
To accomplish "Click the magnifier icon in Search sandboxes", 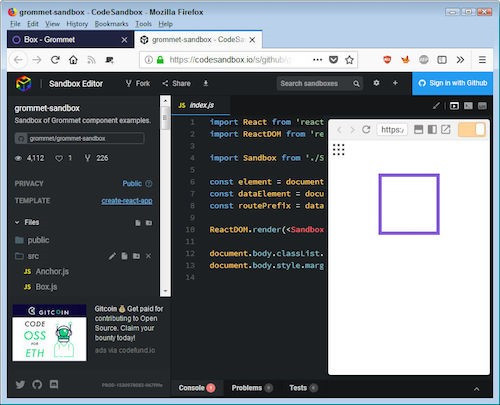I will tap(356, 83).
